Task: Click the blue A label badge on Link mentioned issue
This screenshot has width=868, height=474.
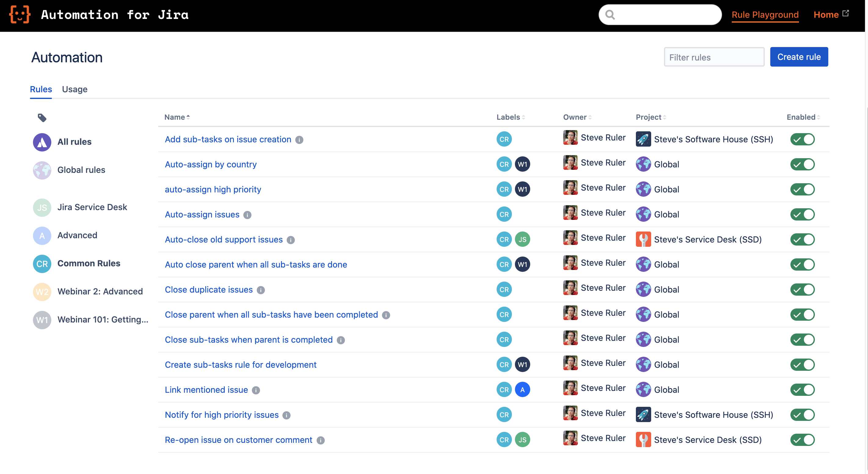Action: 522,390
